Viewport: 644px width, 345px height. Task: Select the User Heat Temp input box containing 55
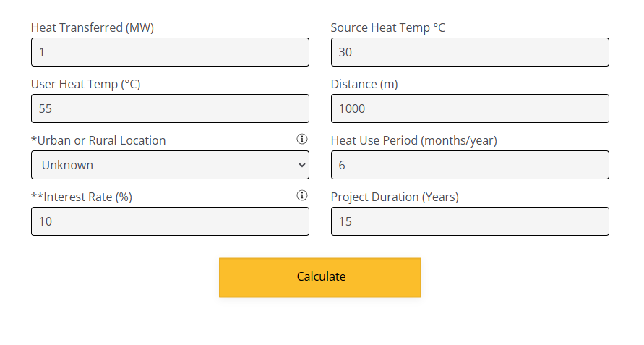pyautogui.click(x=170, y=108)
